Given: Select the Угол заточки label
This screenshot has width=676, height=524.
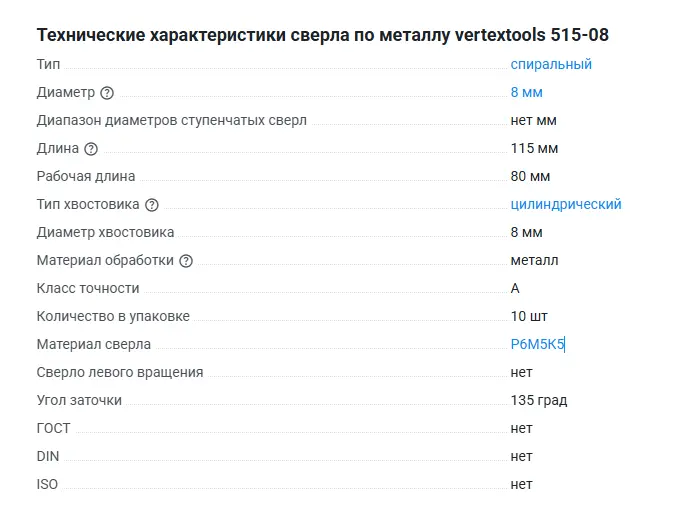Looking at the screenshot, I should [x=79, y=400].
